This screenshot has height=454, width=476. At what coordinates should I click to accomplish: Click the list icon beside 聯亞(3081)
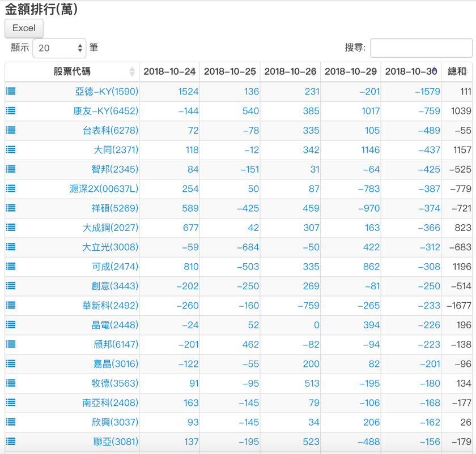(x=10, y=442)
